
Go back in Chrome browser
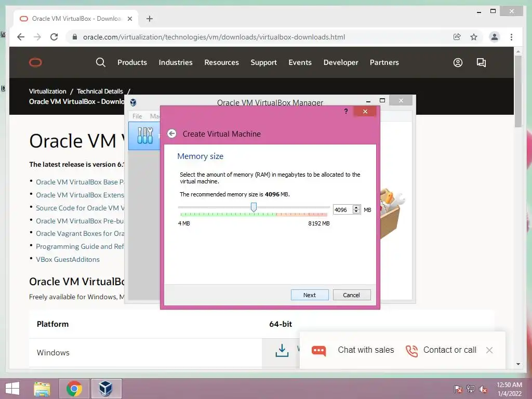pyautogui.click(x=21, y=37)
